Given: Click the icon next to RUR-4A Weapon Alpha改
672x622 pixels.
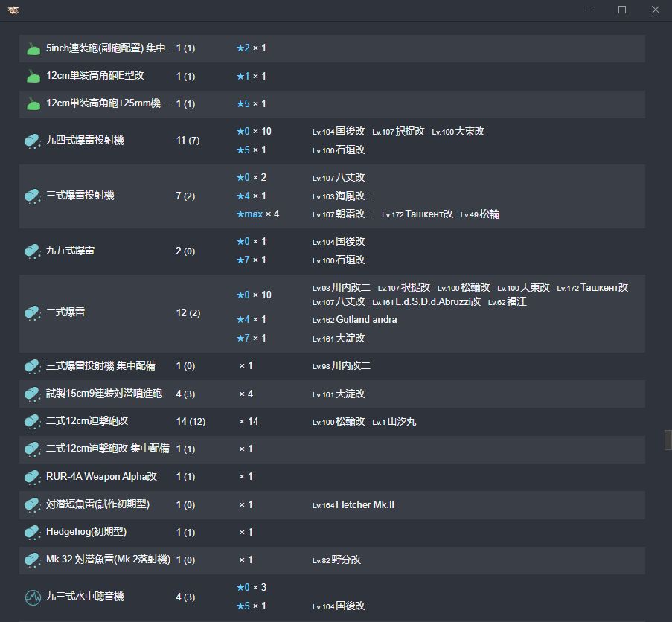Looking at the screenshot, I should [33, 477].
